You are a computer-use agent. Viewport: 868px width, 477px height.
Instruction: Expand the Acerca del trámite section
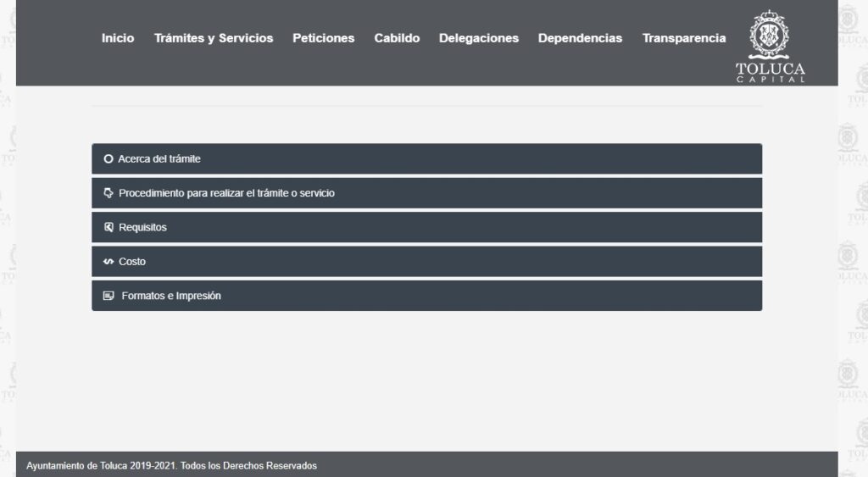click(427, 158)
